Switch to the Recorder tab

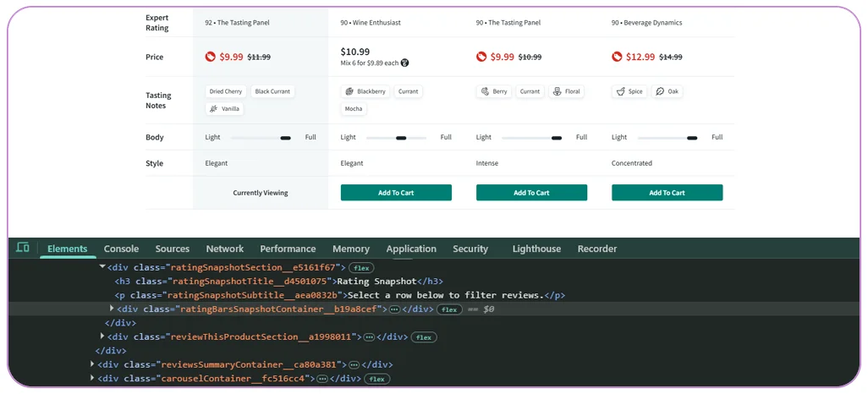click(x=597, y=249)
